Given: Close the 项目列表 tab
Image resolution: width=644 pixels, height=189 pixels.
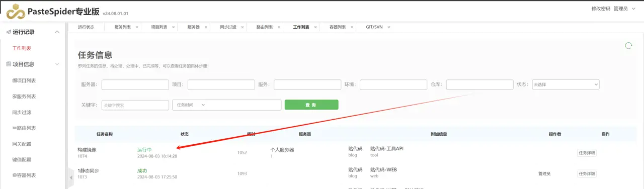Looking at the screenshot, I should pyautogui.click(x=174, y=27).
